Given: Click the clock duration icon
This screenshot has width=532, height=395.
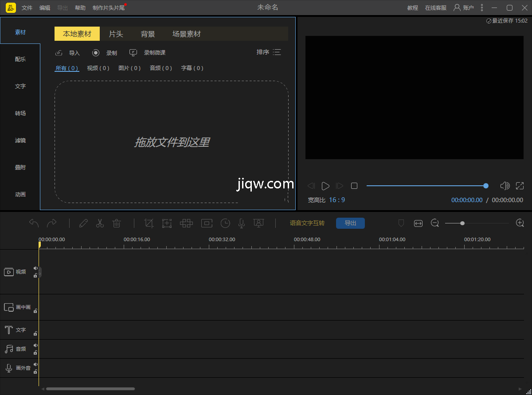Looking at the screenshot, I should 225,223.
